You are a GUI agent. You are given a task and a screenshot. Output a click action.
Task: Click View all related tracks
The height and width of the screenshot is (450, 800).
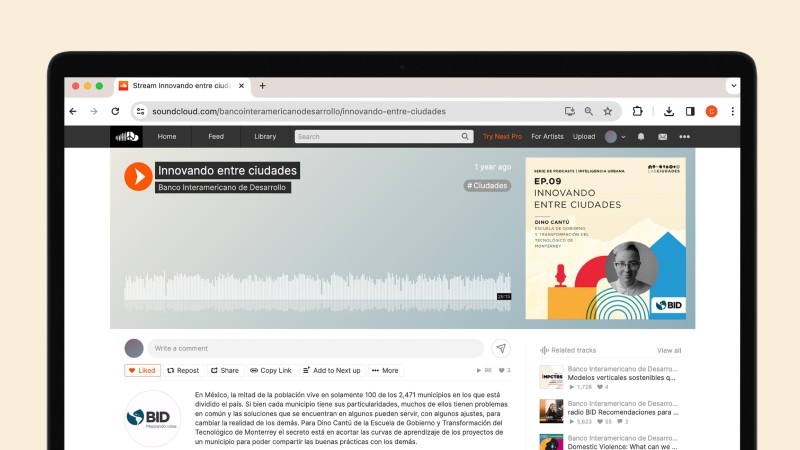click(669, 350)
